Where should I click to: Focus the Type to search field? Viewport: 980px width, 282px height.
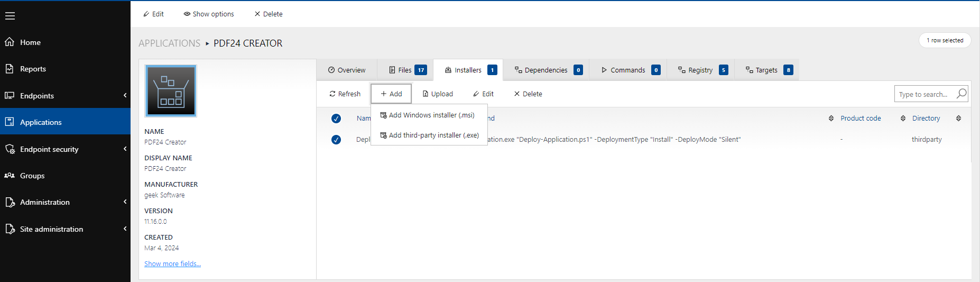[x=923, y=94]
